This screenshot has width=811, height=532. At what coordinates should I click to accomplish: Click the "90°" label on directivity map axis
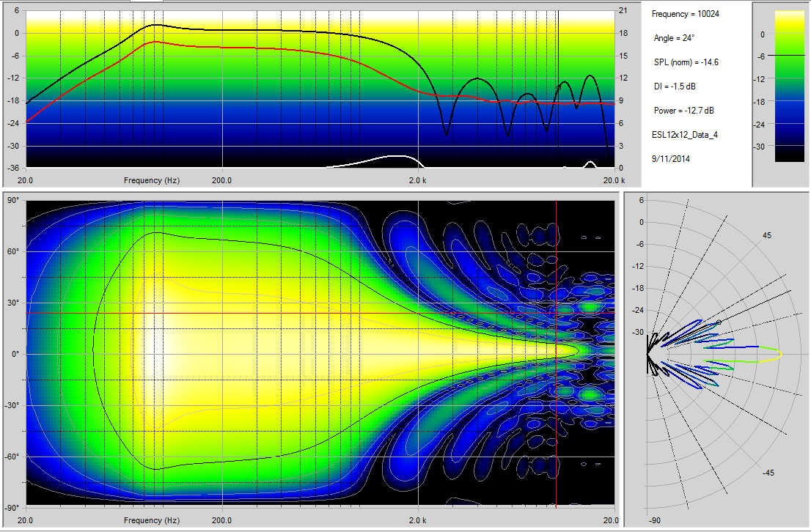[x=13, y=200]
